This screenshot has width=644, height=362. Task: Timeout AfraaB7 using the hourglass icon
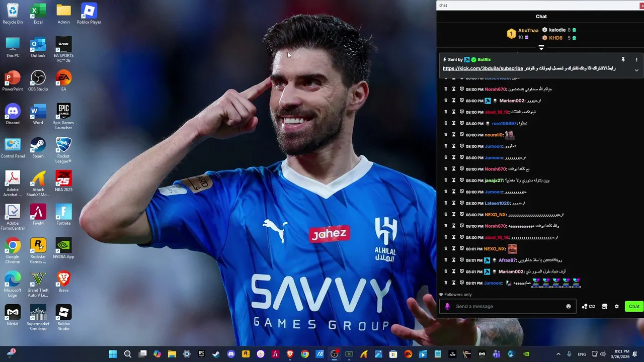pyautogui.click(x=454, y=260)
